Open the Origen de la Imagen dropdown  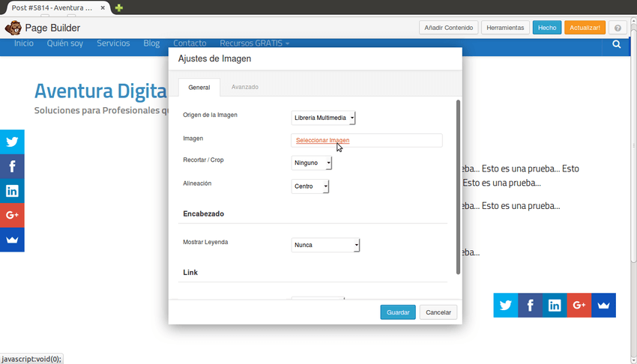tap(324, 118)
